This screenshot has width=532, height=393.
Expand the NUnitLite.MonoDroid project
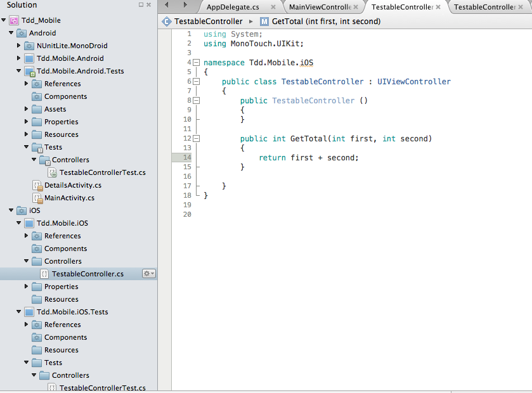18,45
